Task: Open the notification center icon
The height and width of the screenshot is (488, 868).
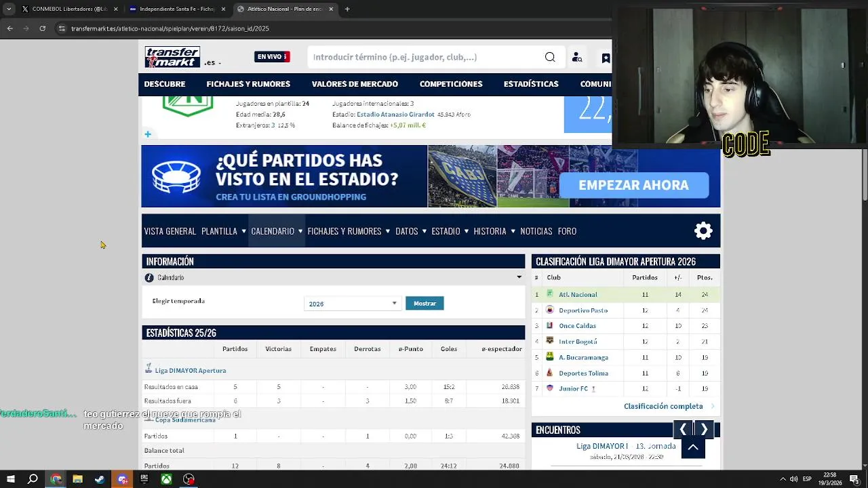Action: pyautogui.click(x=854, y=479)
